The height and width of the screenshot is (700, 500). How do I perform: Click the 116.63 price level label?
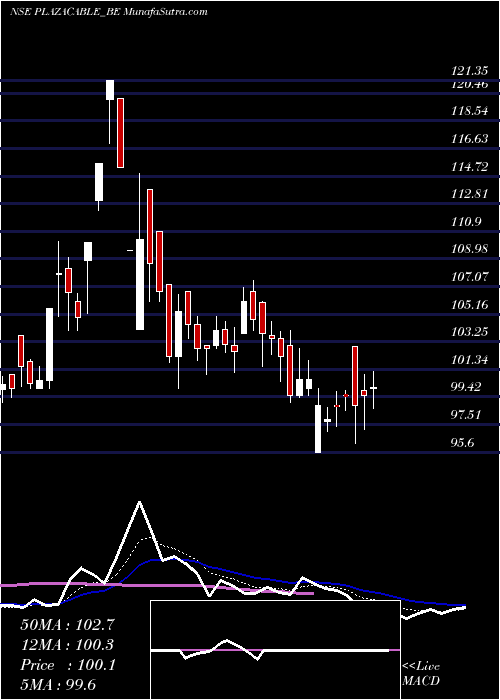pyautogui.click(x=469, y=138)
